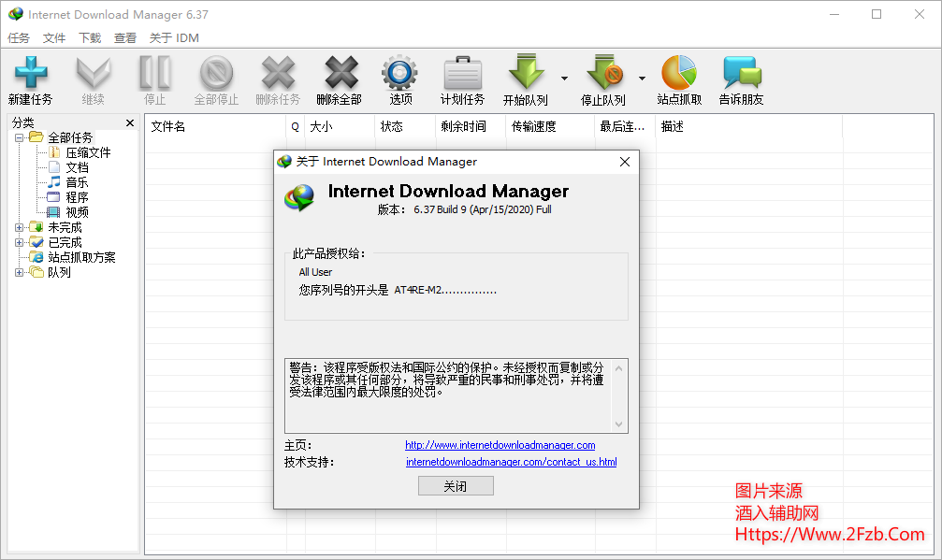Click the 新建任务 (new task) toolbar icon
The width and height of the screenshot is (942, 560).
pos(30,74)
